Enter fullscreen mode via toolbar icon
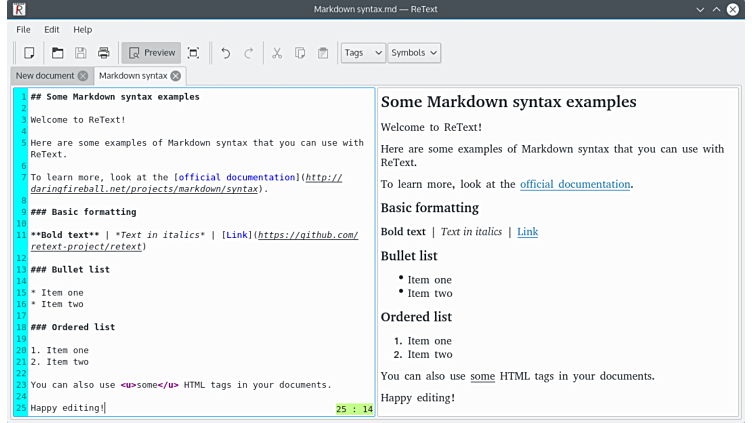This screenshot has height=423, width=752. (x=194, y=53)
